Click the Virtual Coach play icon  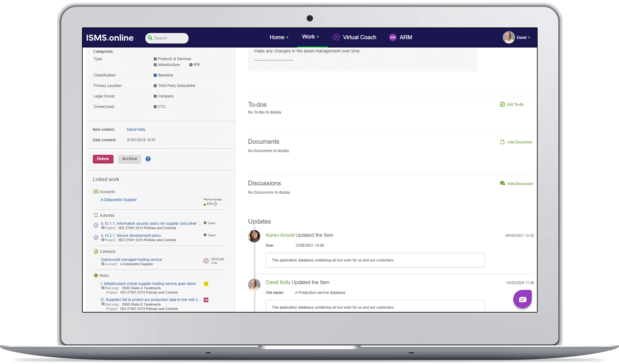point(336,37)
